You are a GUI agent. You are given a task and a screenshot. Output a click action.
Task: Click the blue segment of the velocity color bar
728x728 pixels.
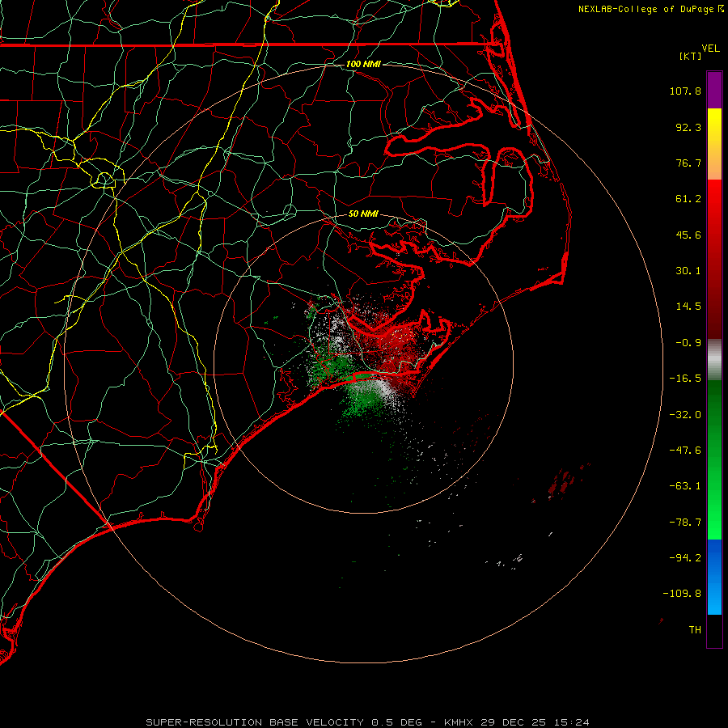[x=714, y=577]
